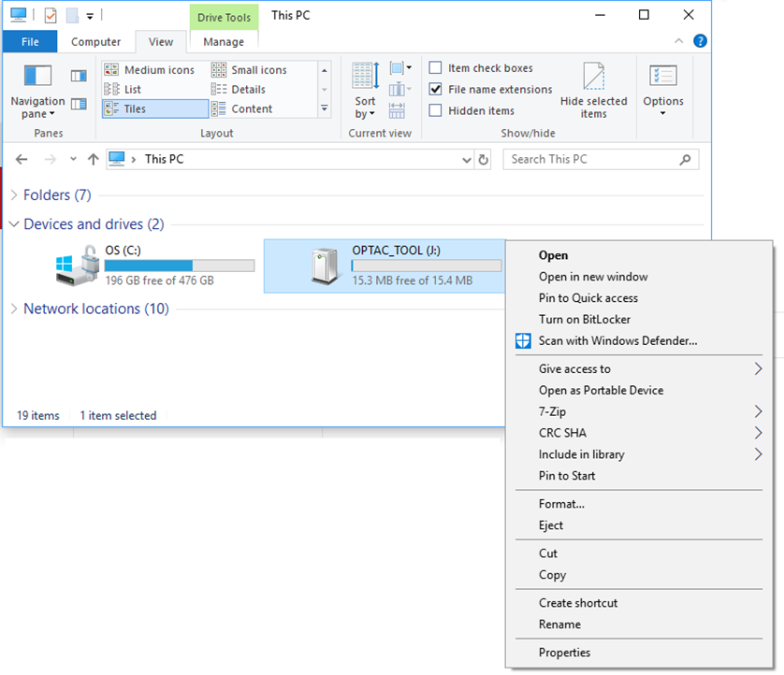Choose the Content layout
The height and width of the screenshot is (675, 784).
tap(241, 109)
